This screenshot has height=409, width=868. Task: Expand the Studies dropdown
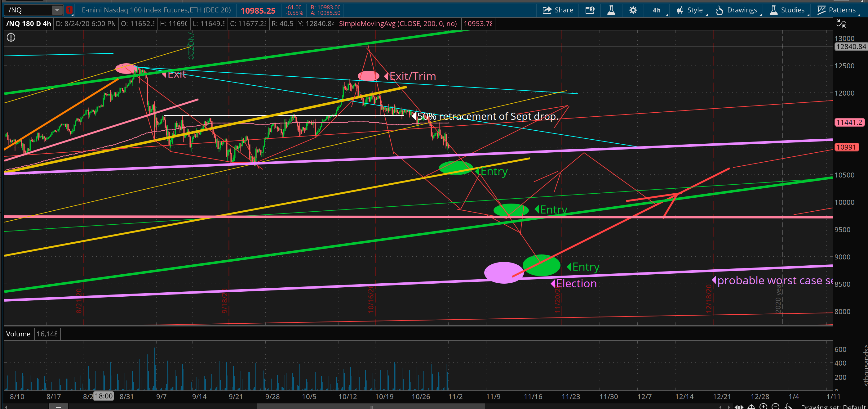(x=787, y=10)
